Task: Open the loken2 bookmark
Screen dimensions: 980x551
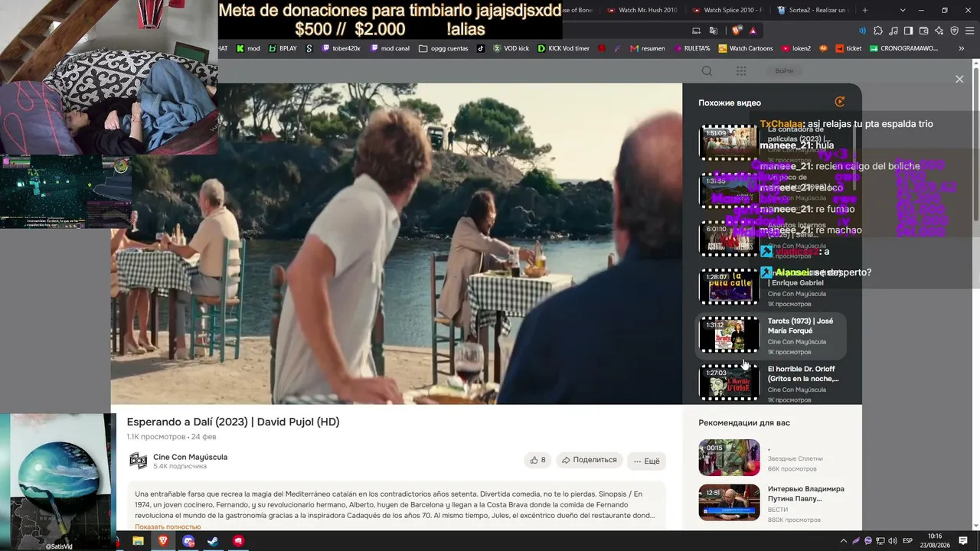Action: 796,48
